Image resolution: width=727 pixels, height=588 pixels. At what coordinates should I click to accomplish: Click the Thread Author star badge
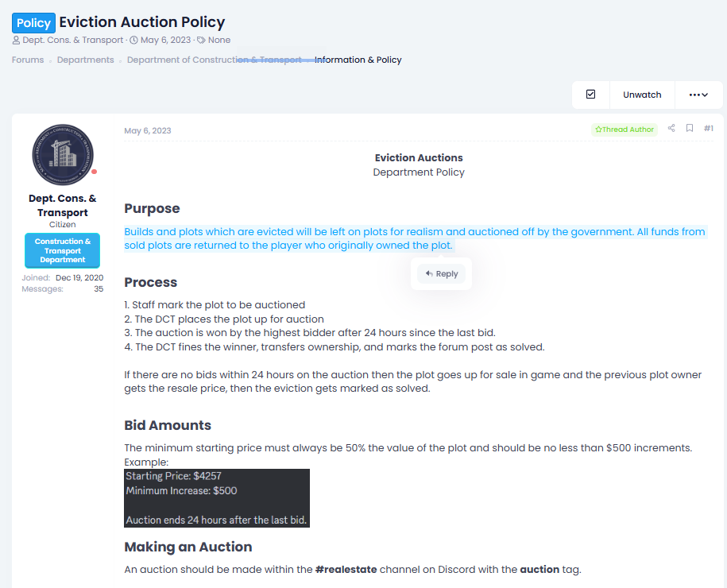tap(624, 130)
